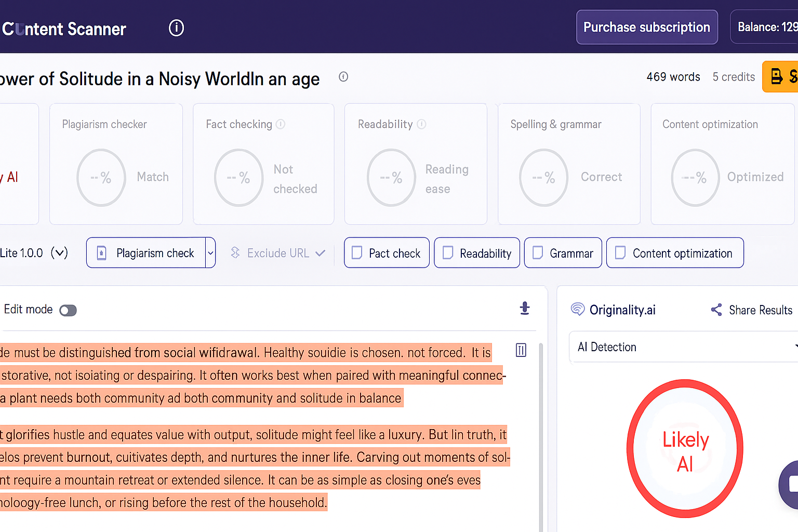
Task: Click the info icon next to document title
Action: [x=343, y=77]
